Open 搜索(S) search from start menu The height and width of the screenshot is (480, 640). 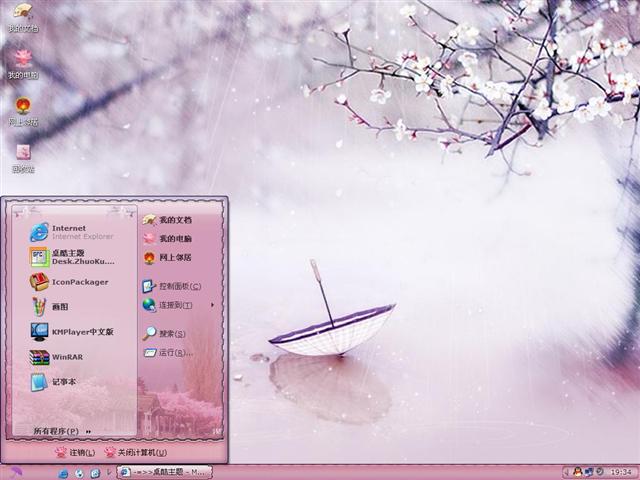[164, 333]
